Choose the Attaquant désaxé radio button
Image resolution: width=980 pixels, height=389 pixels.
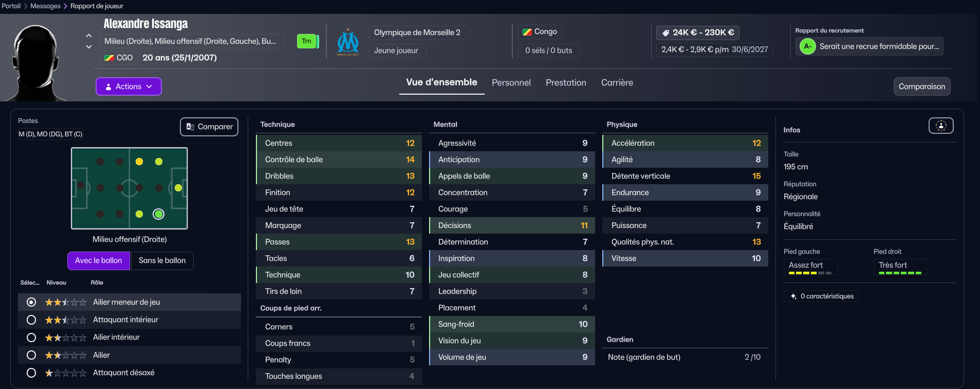31,373
